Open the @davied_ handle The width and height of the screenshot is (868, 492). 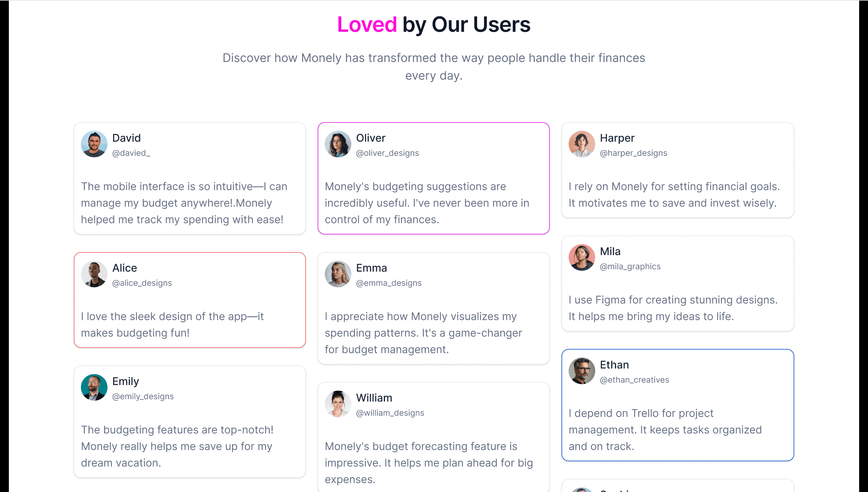click(131, 153)
